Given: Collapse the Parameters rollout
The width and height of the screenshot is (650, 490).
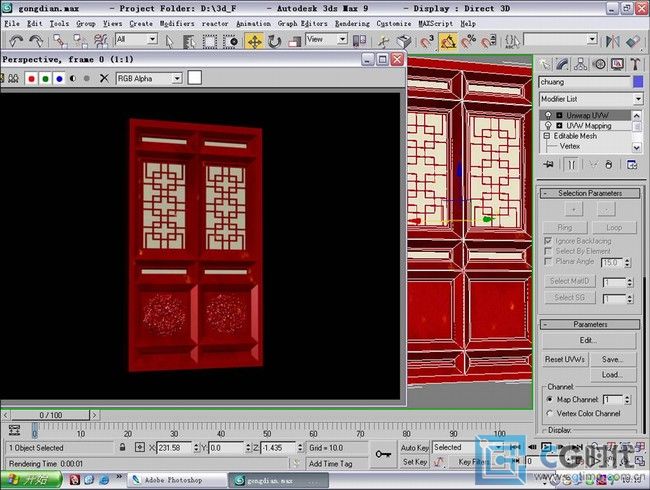Looking at the screenshot, I should point(590,324).
